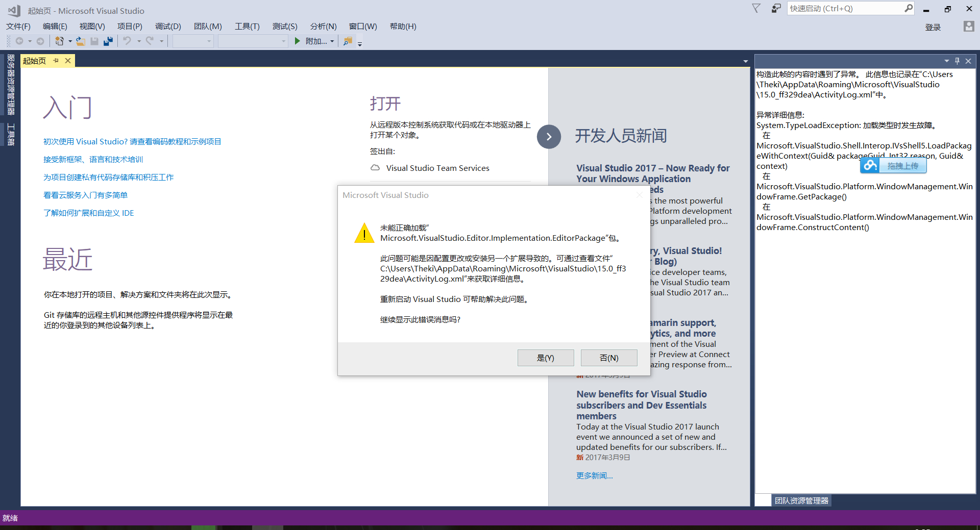The image size is (980, 530).
Task: Open the 编辑(E) menu
Action: coord(55,27)
